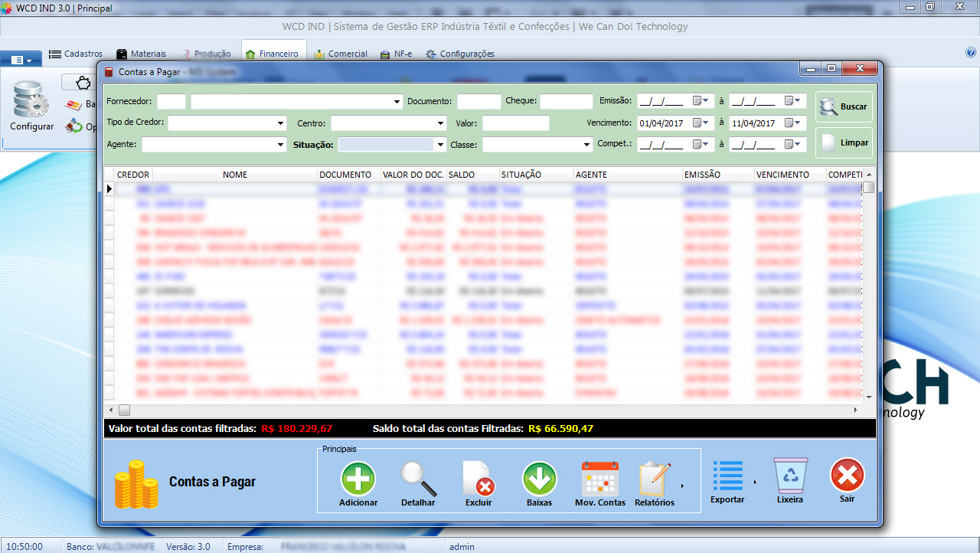The width and height of the screenshot is (980, 553).
Task: Sort by NOME column header
Action: (x=235, y=175)
